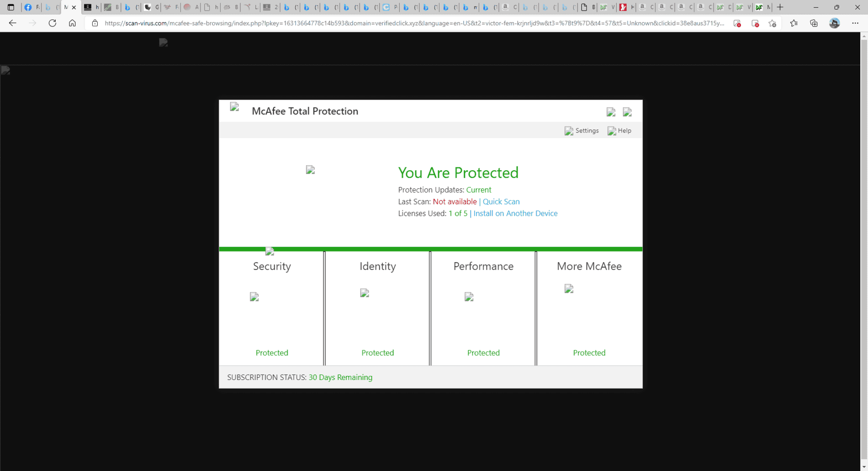Click the page scrollbar down arrow
This screenshot has height=471, width=868.
coord(864,467)
